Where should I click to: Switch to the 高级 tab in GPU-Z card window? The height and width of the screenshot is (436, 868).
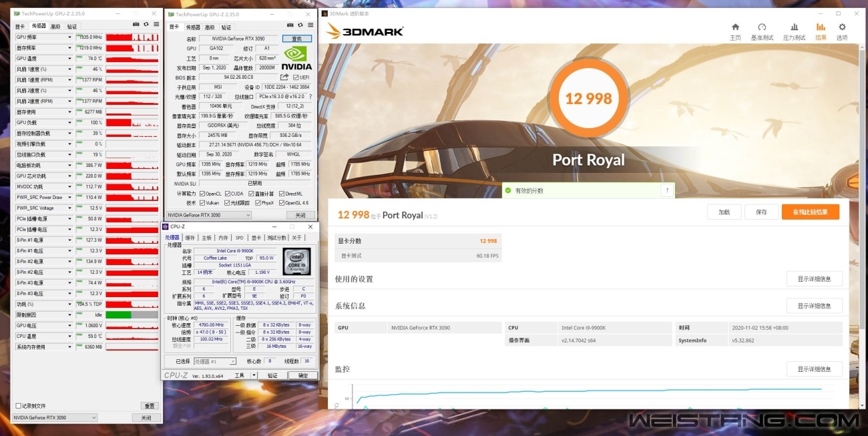(x=210, y=27)
